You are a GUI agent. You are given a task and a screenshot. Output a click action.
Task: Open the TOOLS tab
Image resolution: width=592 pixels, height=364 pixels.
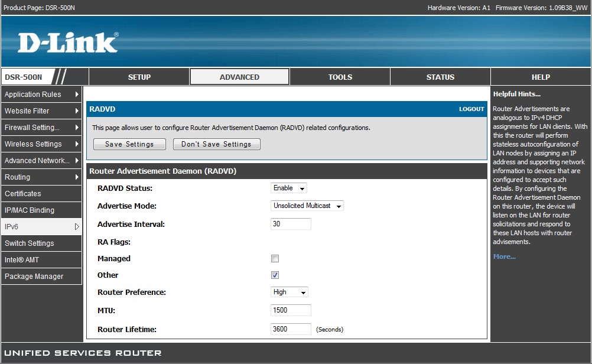pos(340,77)
